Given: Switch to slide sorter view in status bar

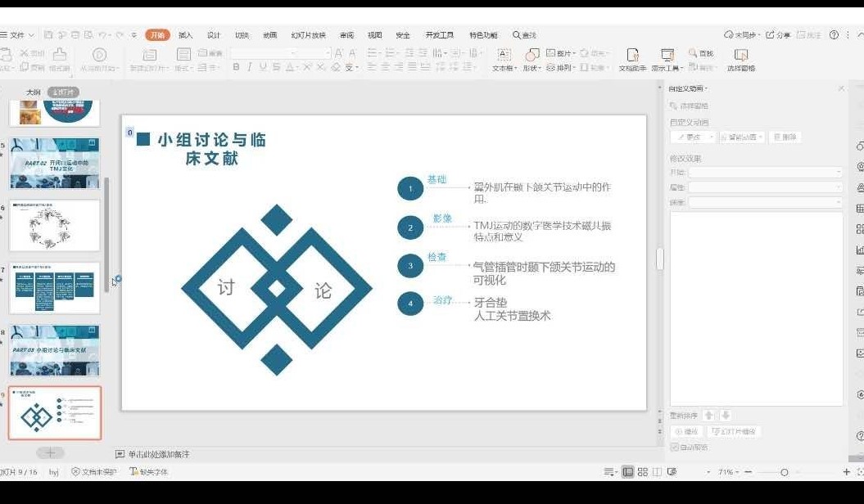Looking at the screenshot, I should pos(643,472).
